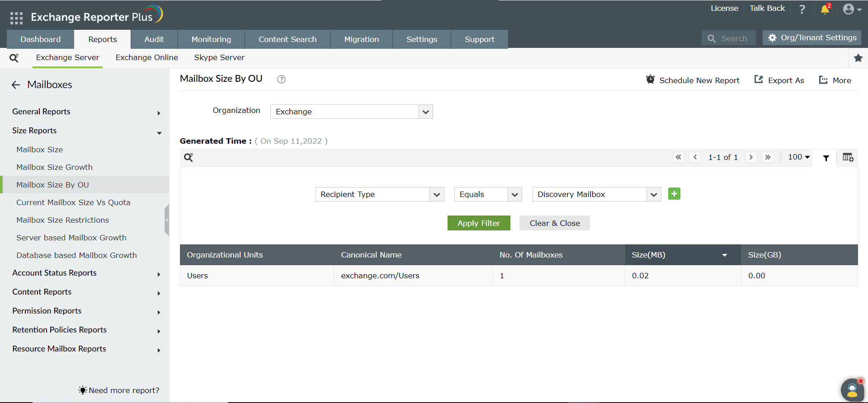Toggle the filter funnel icon
This screenshot has width=868, height=403.
(x=826, y=158)
